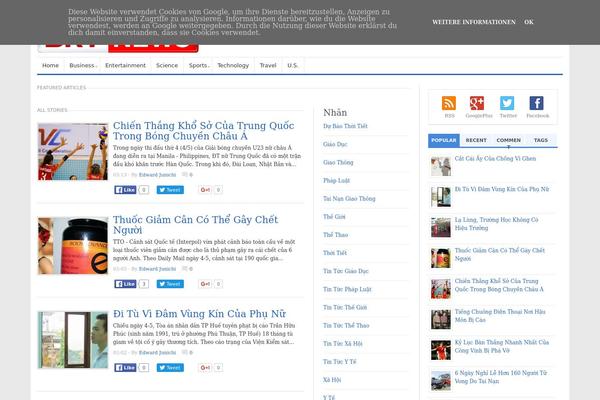
Task: Open the Tai Nạn Giao Thông label
Action: coord(349,199)
